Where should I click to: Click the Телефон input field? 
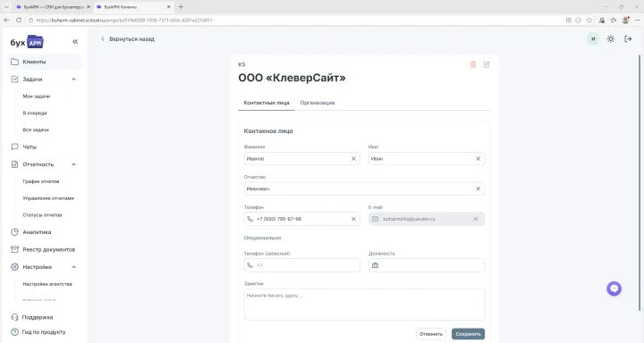point(302,219)
